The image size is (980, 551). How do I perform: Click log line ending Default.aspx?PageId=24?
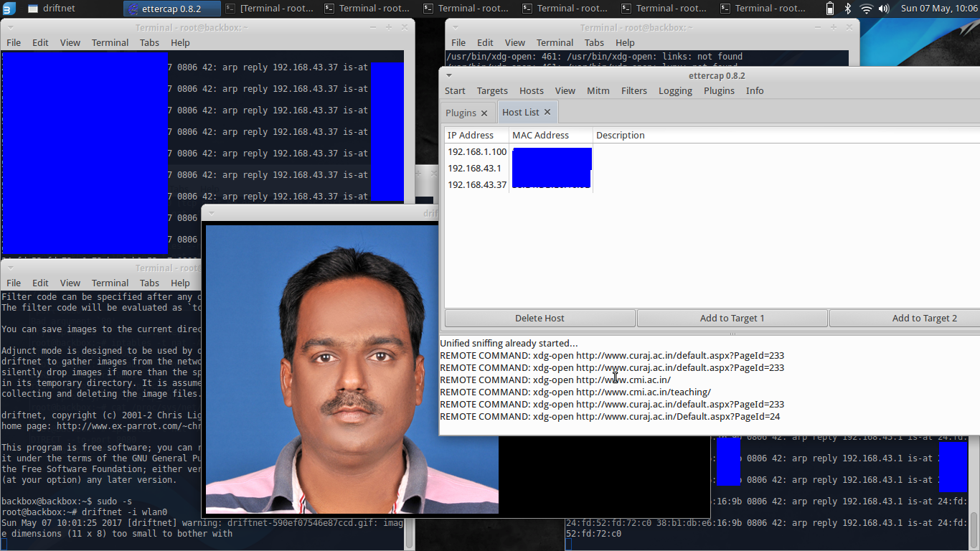point(610,417)
